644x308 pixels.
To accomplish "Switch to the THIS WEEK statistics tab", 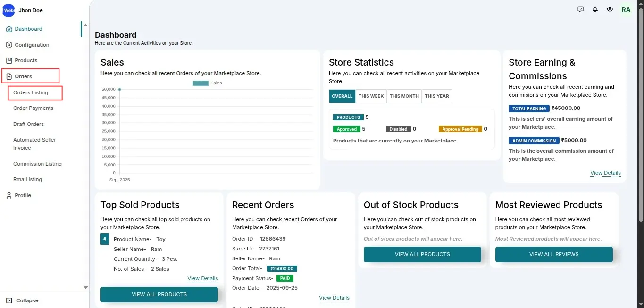I will [371, 96].
